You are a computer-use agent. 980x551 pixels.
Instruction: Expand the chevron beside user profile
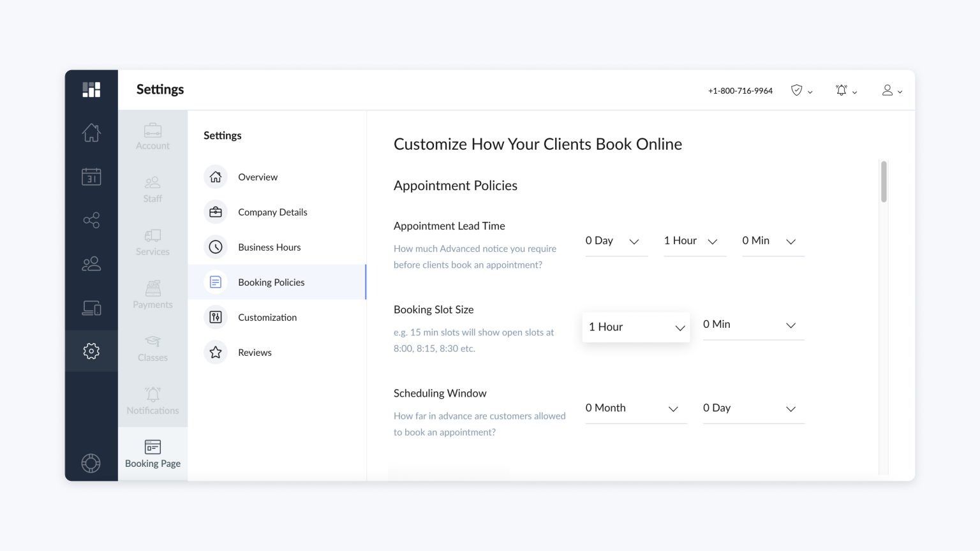900,92
